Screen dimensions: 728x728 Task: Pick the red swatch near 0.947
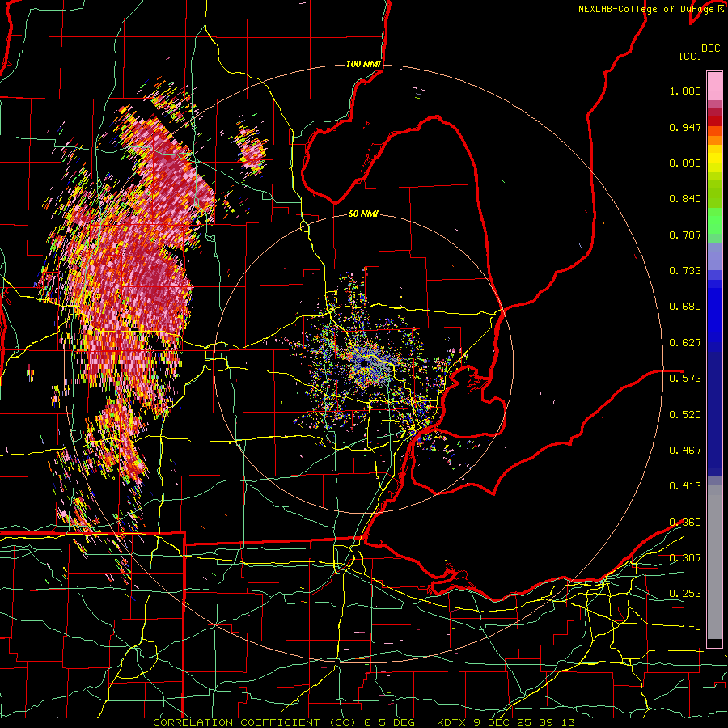[714, 121]
